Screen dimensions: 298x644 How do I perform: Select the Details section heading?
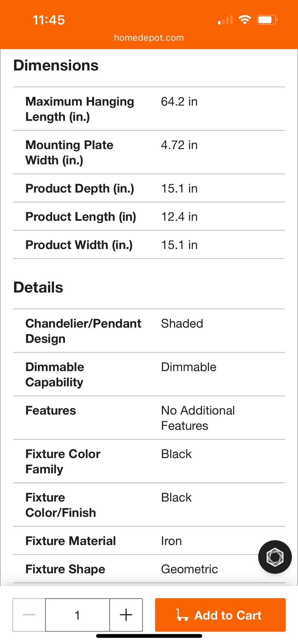pos(38,287)
